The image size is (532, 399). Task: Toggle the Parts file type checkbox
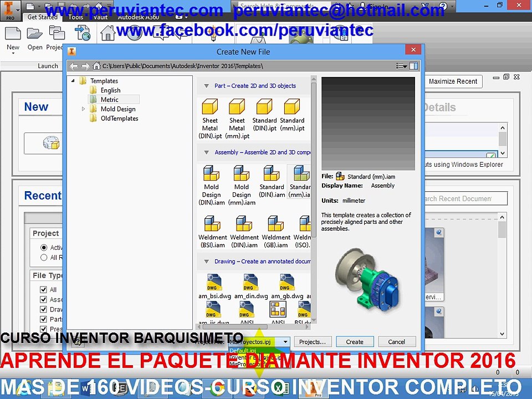(x=43, y=319)
